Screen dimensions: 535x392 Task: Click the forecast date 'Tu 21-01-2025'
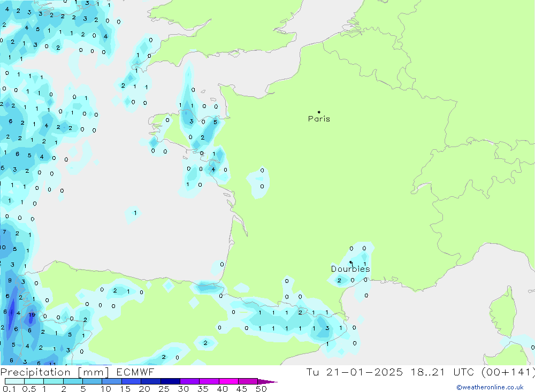pos(355,372)
